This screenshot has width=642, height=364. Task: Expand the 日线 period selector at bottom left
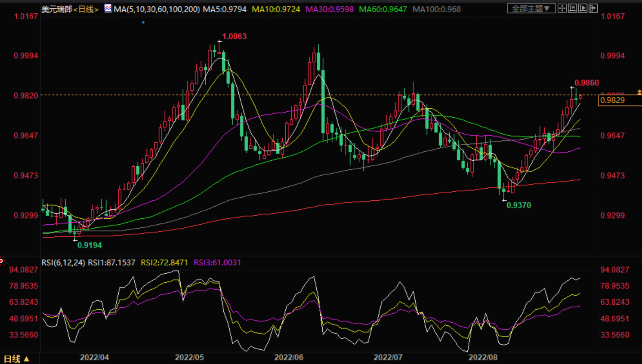coord(17,359)
